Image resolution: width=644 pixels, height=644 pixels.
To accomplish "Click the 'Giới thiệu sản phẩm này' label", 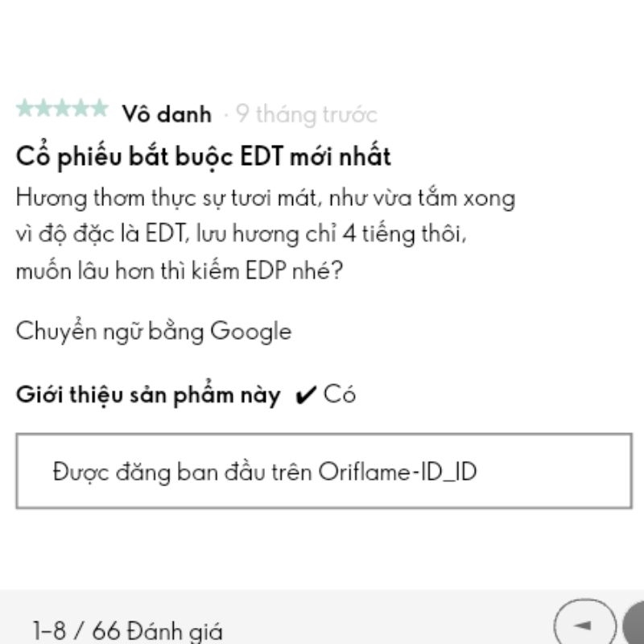I will pyautogui.click(x=148, y=395).
